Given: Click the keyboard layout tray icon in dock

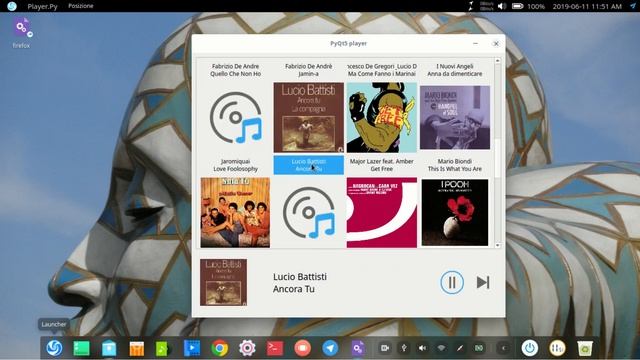Looking at the screenshot, I should click(479, 348).
